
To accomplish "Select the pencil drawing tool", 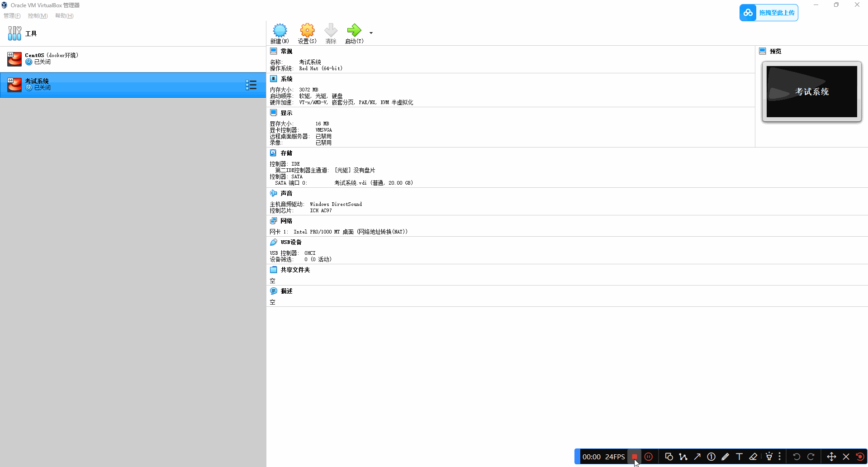I will [x=725, y=457].
